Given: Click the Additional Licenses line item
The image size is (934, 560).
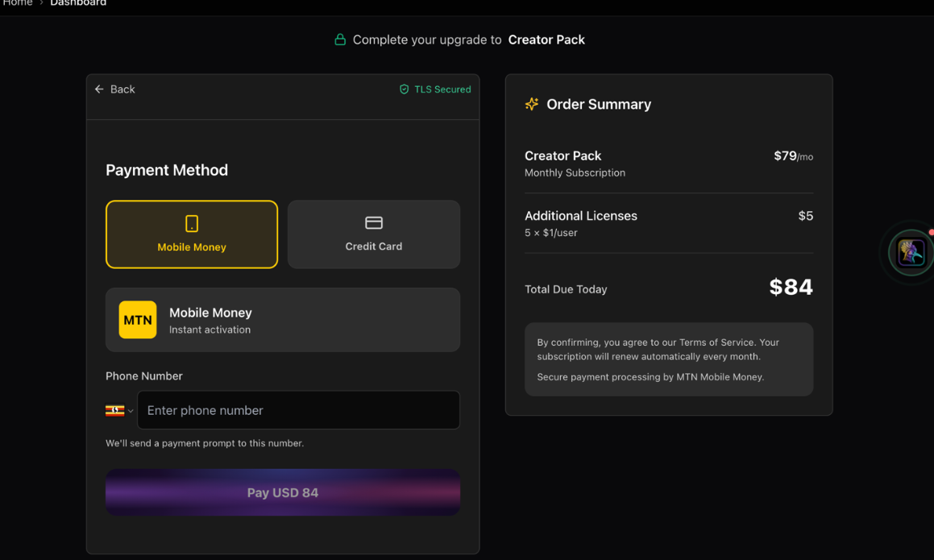Looking at the screenshot, I should 581,223.
